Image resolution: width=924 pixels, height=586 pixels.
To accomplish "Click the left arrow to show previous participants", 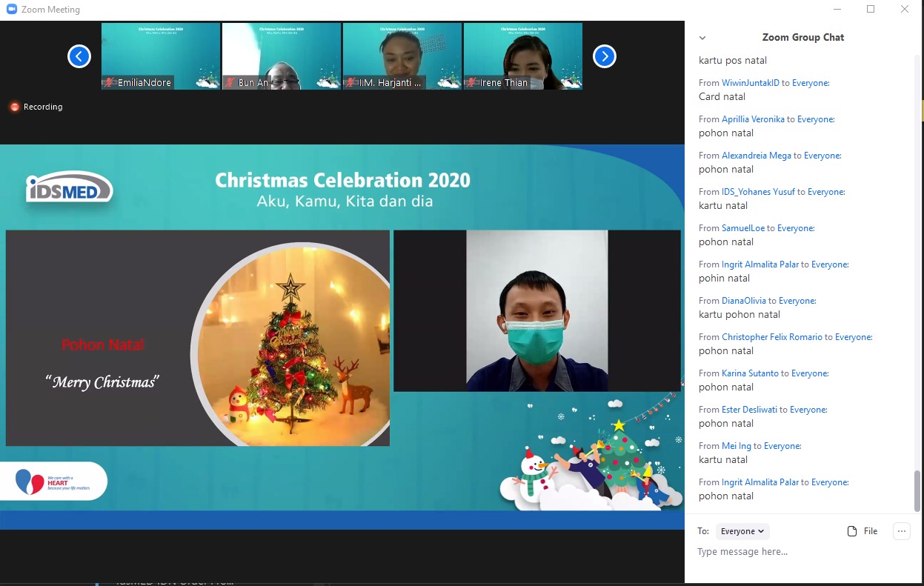I will [79, 56].
